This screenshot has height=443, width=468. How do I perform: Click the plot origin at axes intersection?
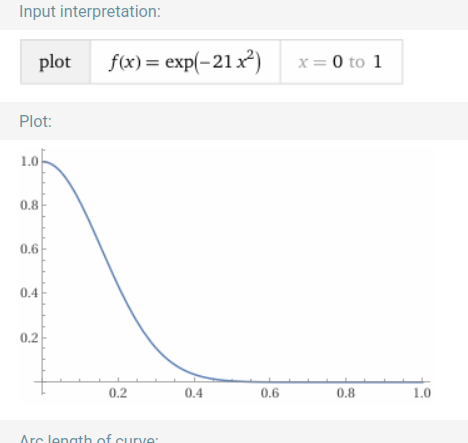point(42,381)
